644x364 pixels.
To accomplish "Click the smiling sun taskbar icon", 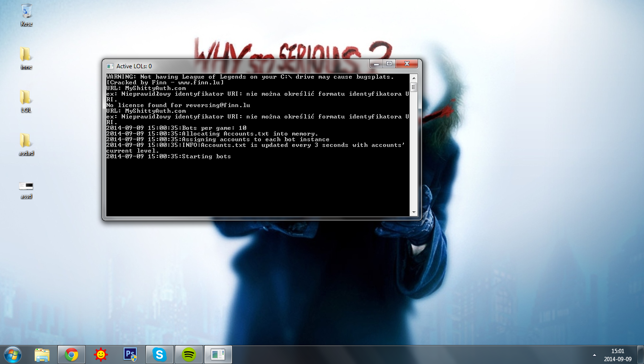I will pos(100,355).
